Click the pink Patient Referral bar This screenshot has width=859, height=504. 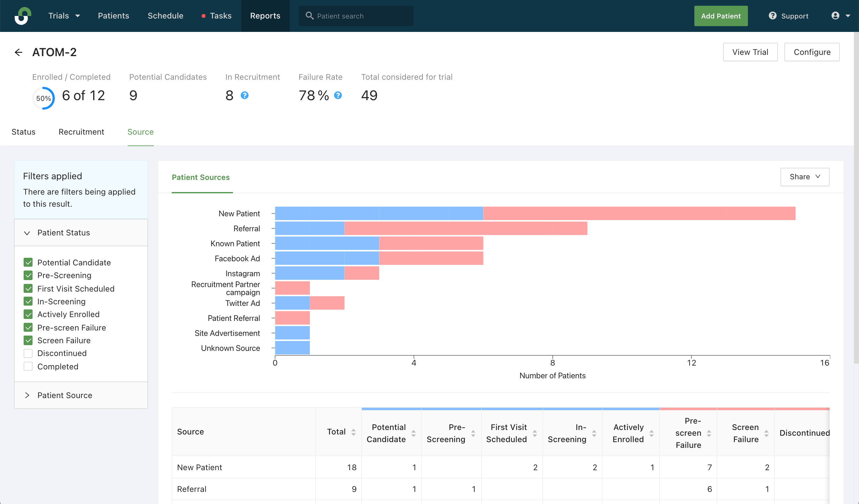click(293, 318)
